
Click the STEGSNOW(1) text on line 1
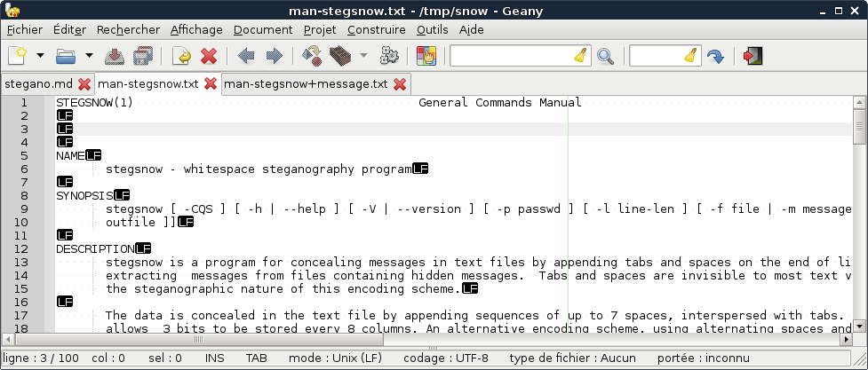(x=95, y=102)
